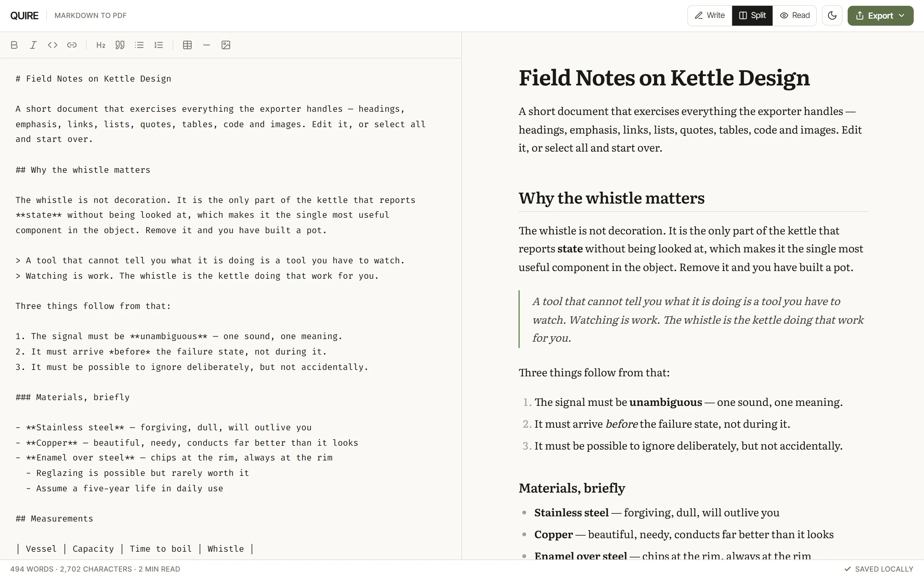Viewport: 924px width, 578px height.
Task: Insert a horizontal rule
Action: (207, 45)
